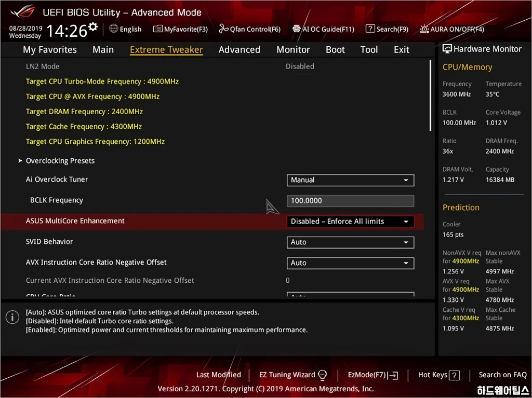Click the globe language icon
The height and width of the screenshot is (398, 532).
114,29
